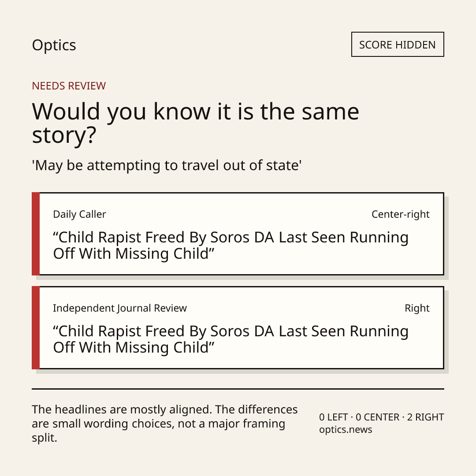
Task: Open the optics.news link
Action: (x=346, y=430)
